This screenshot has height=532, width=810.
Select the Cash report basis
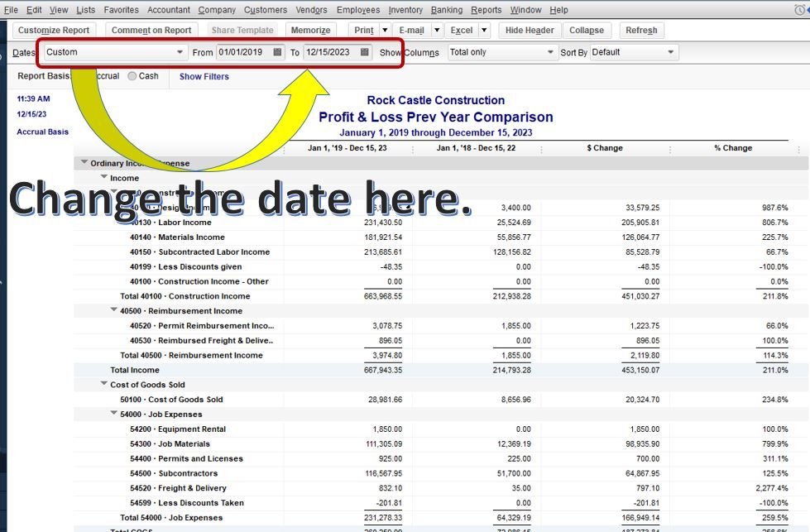tap(132, 76)
